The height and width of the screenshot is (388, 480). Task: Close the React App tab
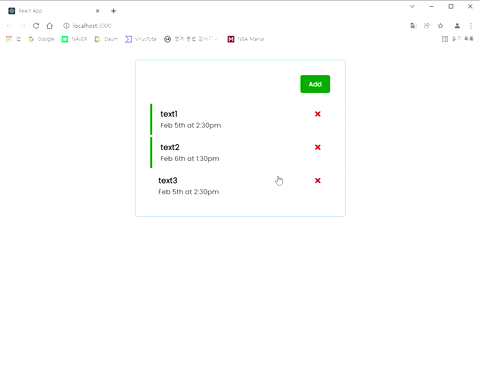[x=98, y=11]
